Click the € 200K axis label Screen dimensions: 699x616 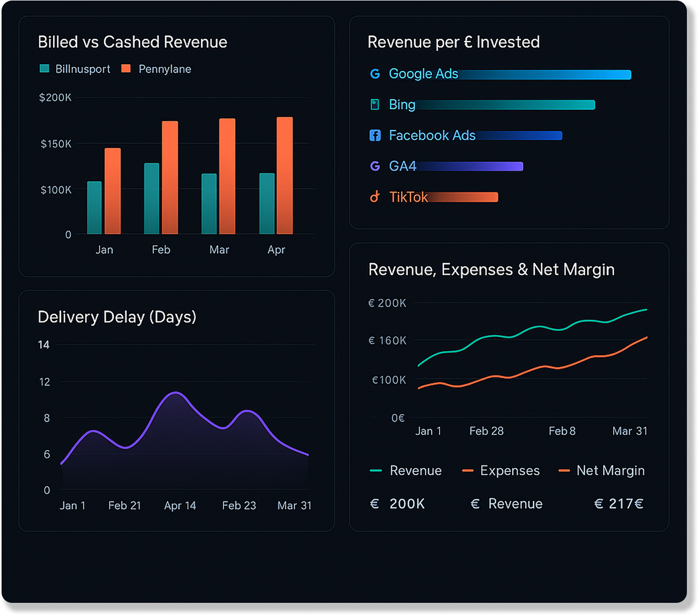click(387, 303)
